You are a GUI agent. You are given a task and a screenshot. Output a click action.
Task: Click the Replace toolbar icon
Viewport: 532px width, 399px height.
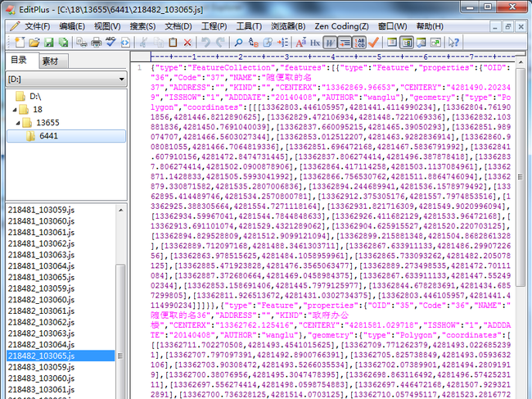[253, 43]
